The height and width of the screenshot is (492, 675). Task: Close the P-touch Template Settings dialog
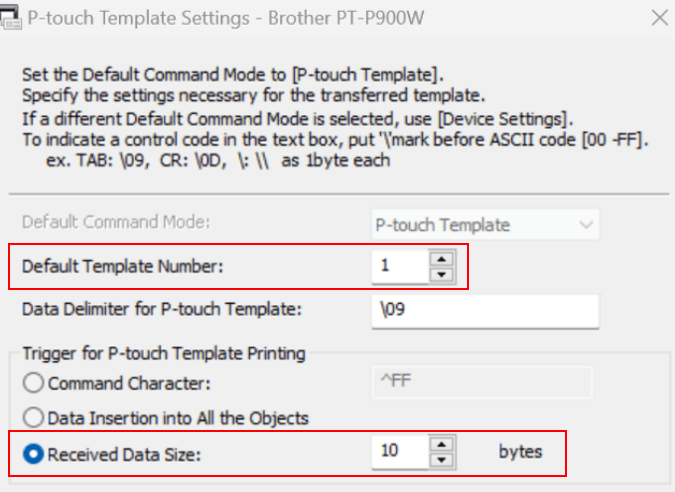coord(657,17)
